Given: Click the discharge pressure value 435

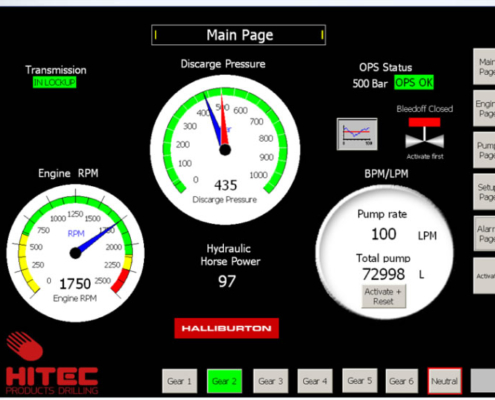Looking at the screenshot, I should 226,185.
